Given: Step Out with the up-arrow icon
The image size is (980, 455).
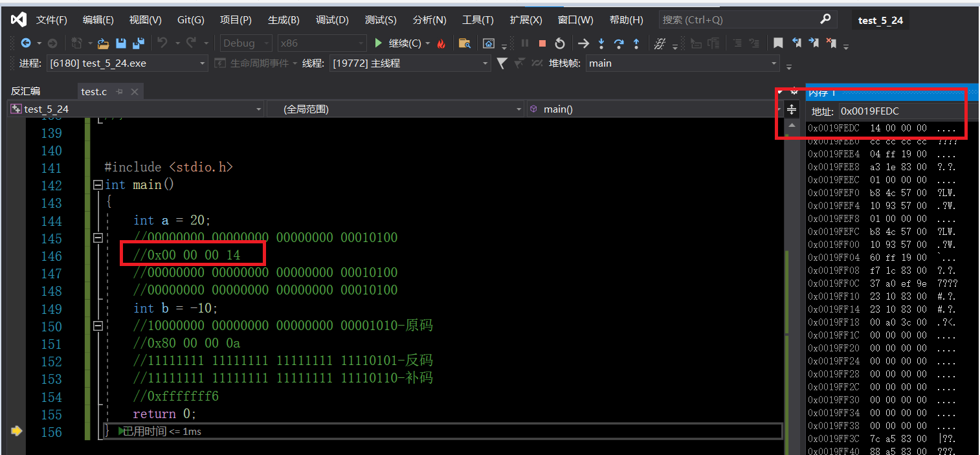Looking at the screenshot, I should [636, 43].
